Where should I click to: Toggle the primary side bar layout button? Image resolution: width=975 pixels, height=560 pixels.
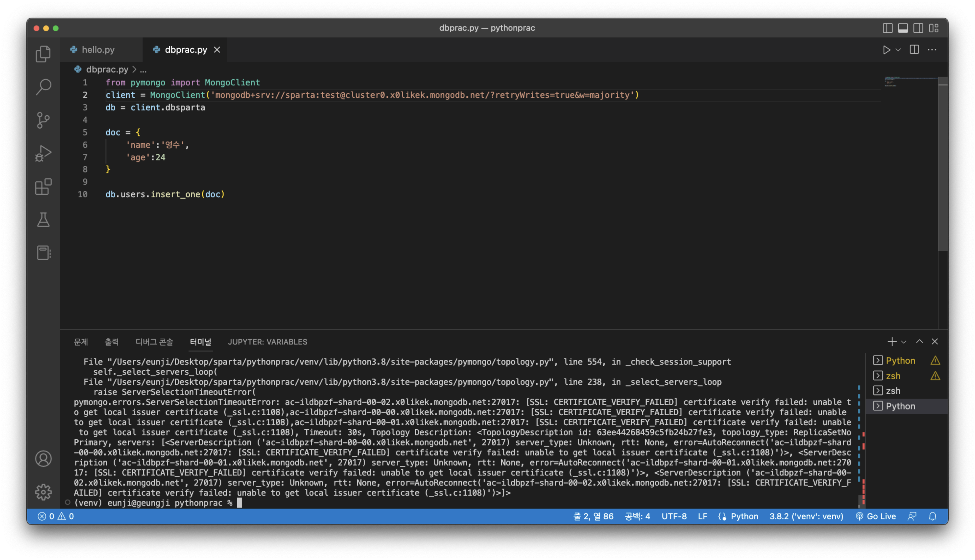coord(887,28)
